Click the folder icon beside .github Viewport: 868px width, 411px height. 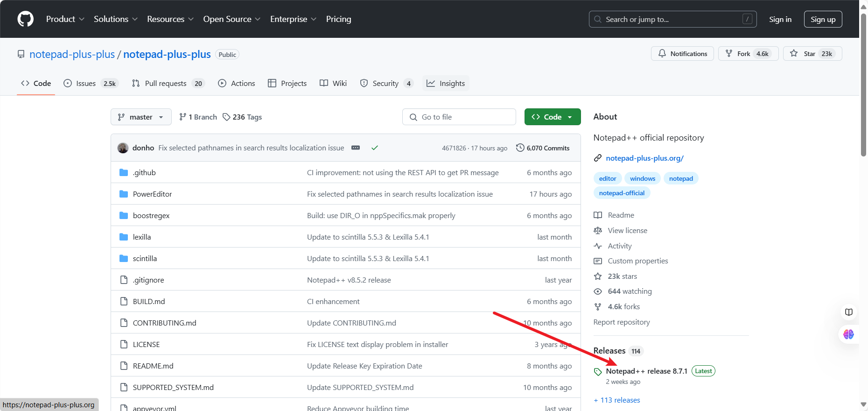click(124, 172)
